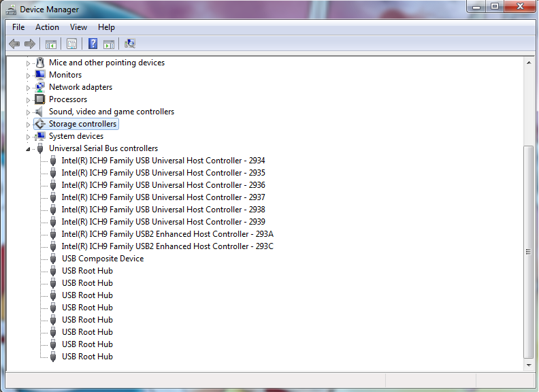
Task: Click USB icon of Host Controller 2934
Action: coord(53,161)
